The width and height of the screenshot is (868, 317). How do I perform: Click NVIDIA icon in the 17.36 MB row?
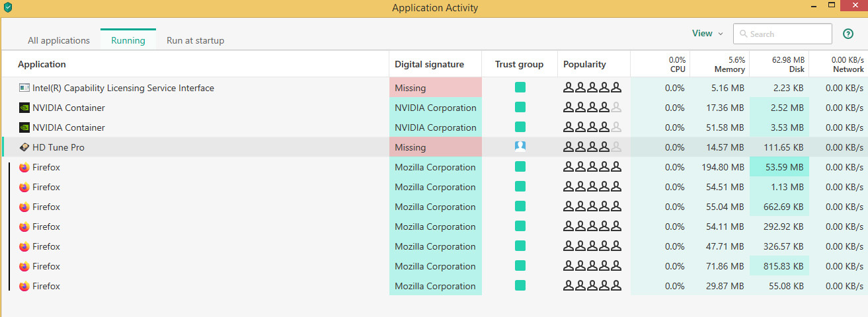24,108
